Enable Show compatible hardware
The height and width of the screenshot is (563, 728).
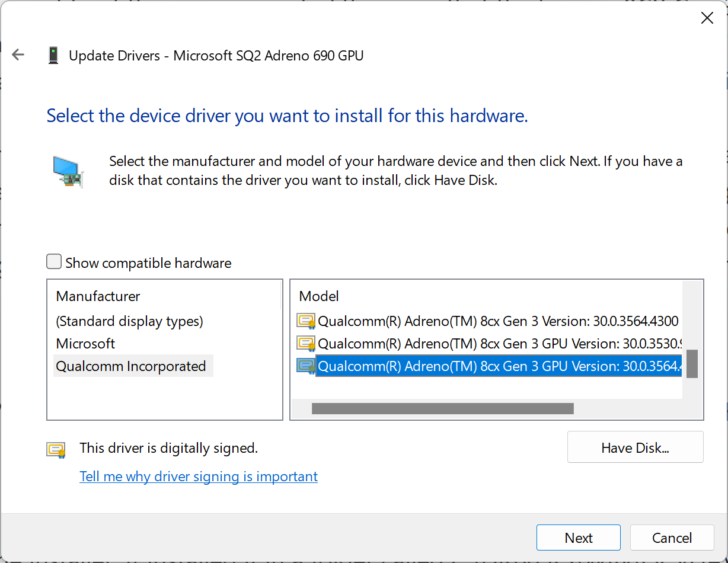click(x=53, y=261)
